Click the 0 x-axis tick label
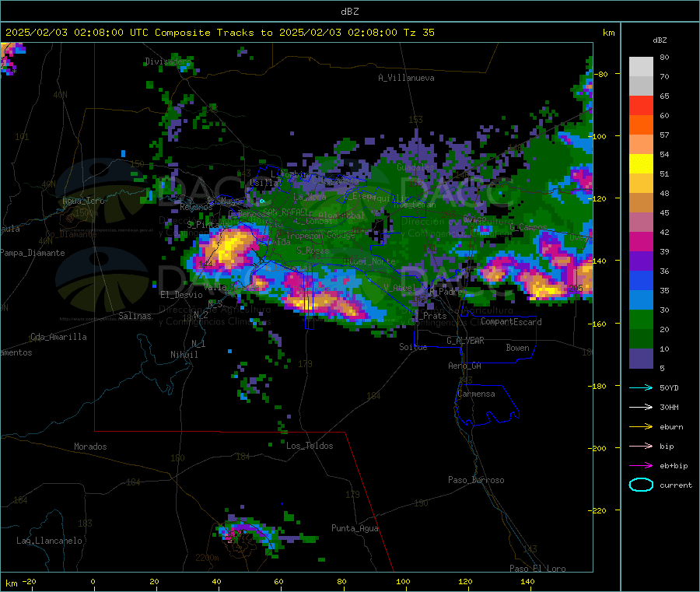The image size is (700, 592). (93, 581)
